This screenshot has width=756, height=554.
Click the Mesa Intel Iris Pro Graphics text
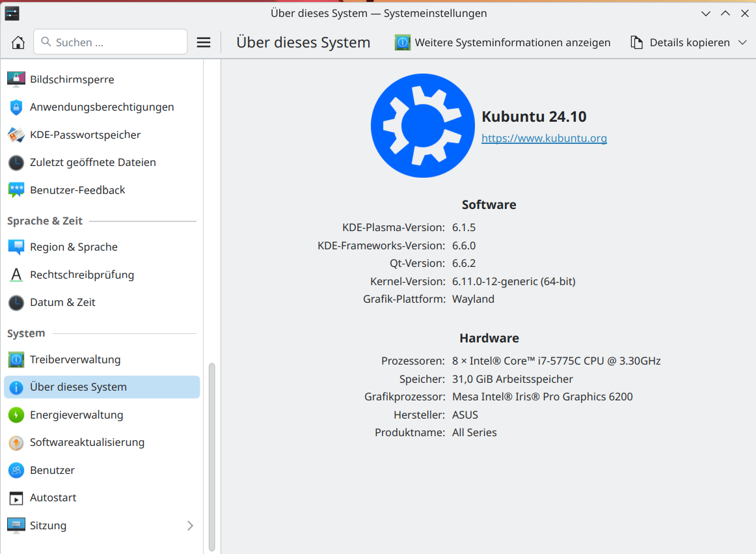[543, 396]
